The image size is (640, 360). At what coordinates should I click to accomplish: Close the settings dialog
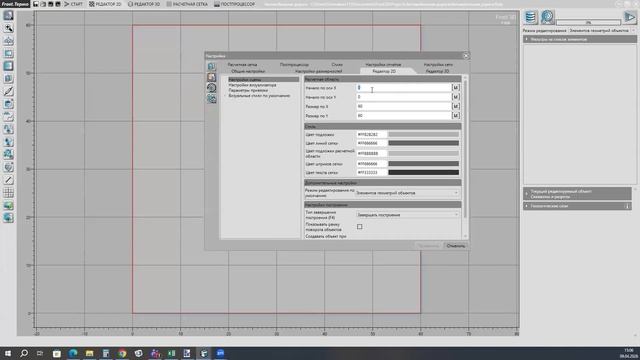[466, 56]
